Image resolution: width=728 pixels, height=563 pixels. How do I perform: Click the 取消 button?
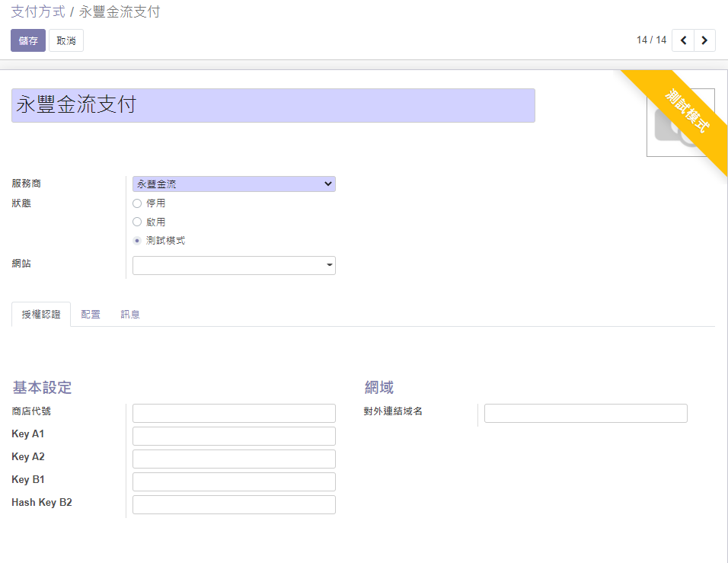(x=66, y=40)
